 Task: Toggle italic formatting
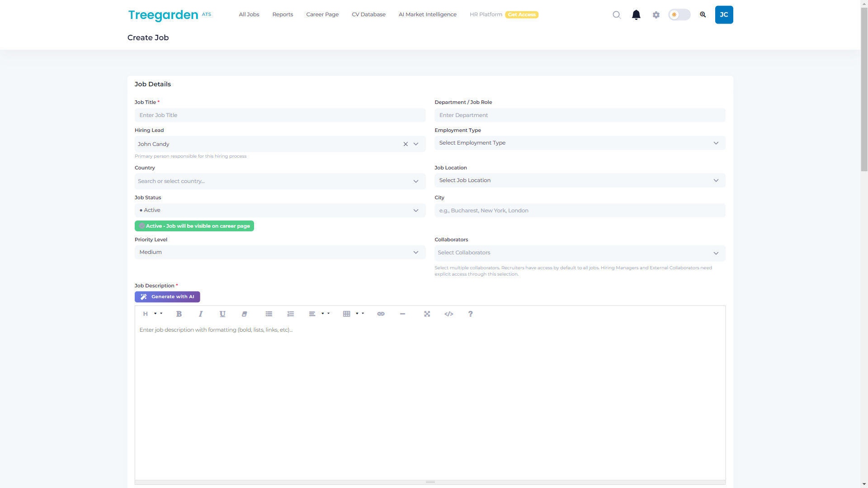[x=201, y=314]
